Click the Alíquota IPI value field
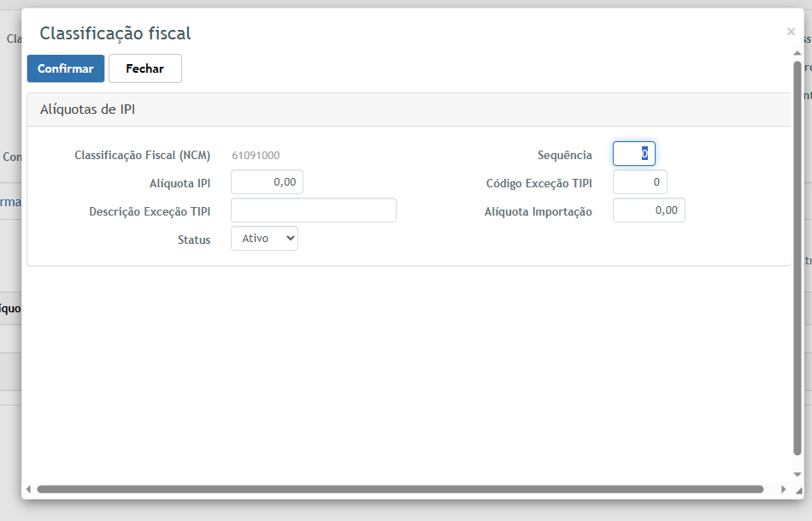Screen dimensions: 812x521 (267, 182)
